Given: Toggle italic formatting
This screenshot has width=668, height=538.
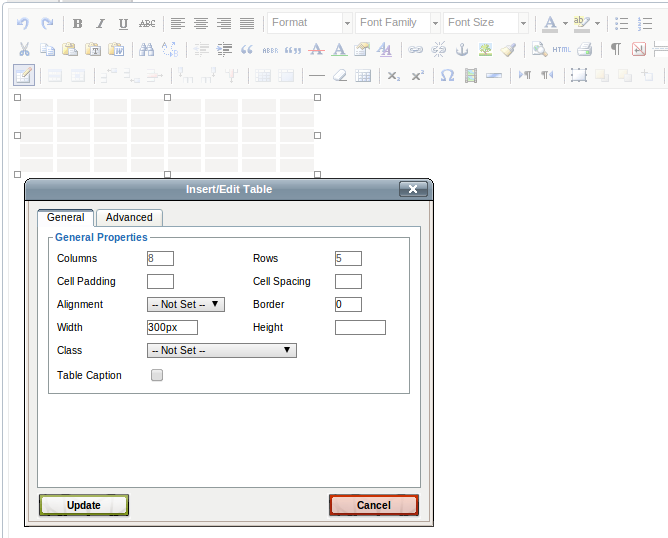Looking at the screenshot, I should (x=100, y=23).
